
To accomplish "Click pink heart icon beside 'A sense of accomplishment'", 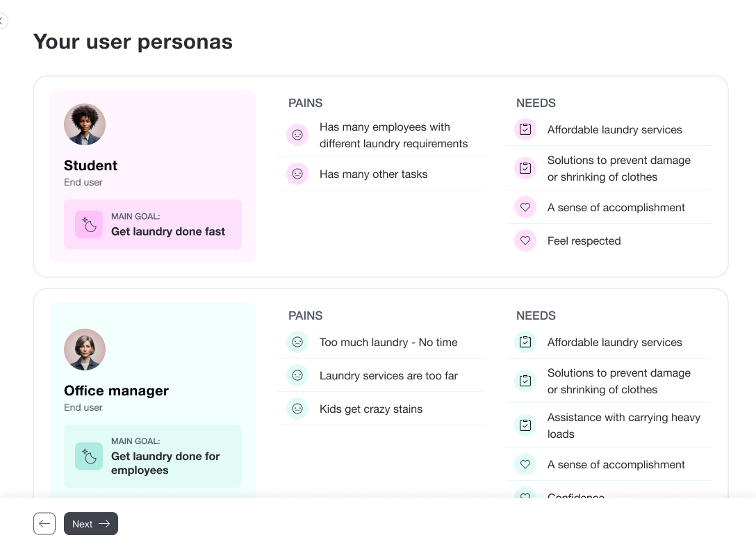I will 525,207.
